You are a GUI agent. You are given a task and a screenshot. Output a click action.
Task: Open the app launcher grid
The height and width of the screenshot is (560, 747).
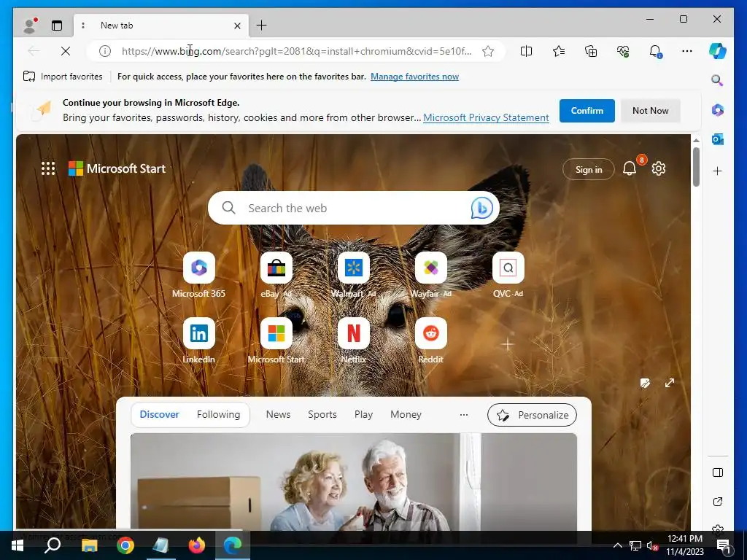click(x=48, y=168)
